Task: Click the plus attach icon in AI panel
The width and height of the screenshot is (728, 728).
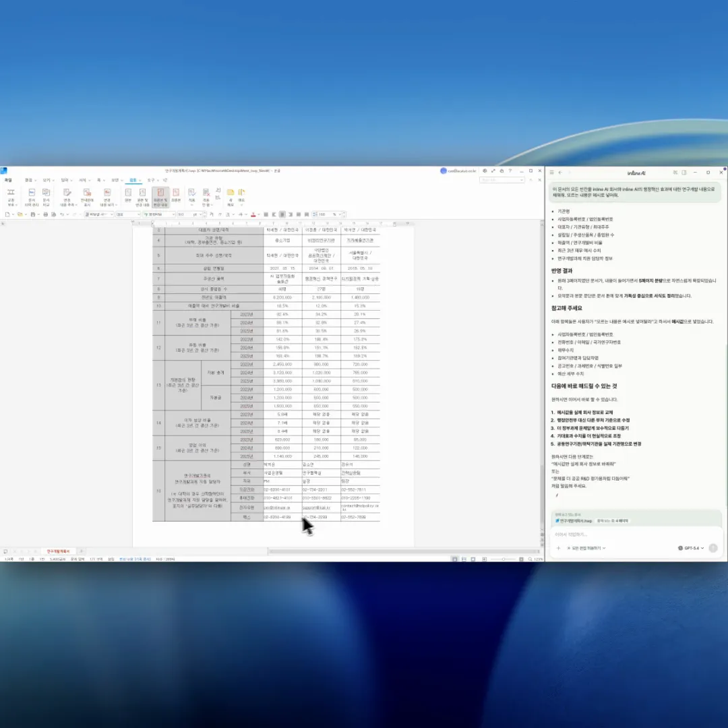Action: pos(558,548)
